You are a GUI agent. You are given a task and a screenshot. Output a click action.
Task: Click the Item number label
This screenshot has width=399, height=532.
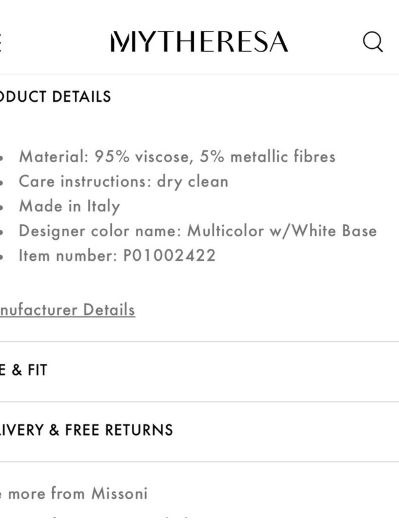(x=68, y=255)
